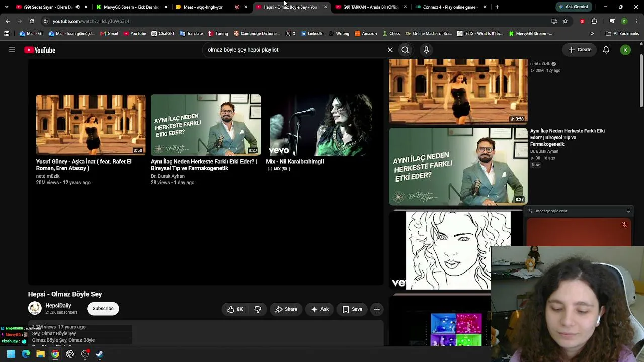Open the HepsiDaily channel name link
Image resolution: width=644 pixels, height=362 pixels.
(x=58, y=306)
